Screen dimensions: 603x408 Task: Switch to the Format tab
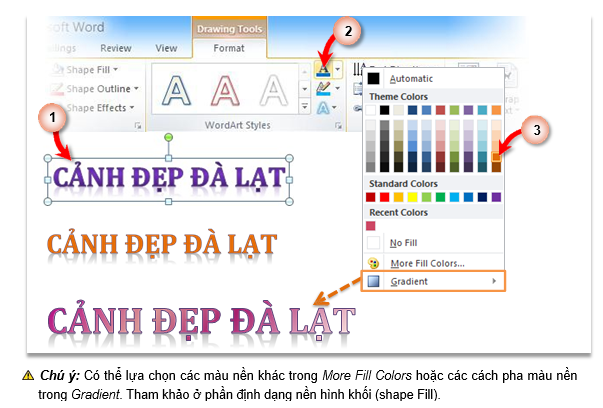[x=229, y=47]
